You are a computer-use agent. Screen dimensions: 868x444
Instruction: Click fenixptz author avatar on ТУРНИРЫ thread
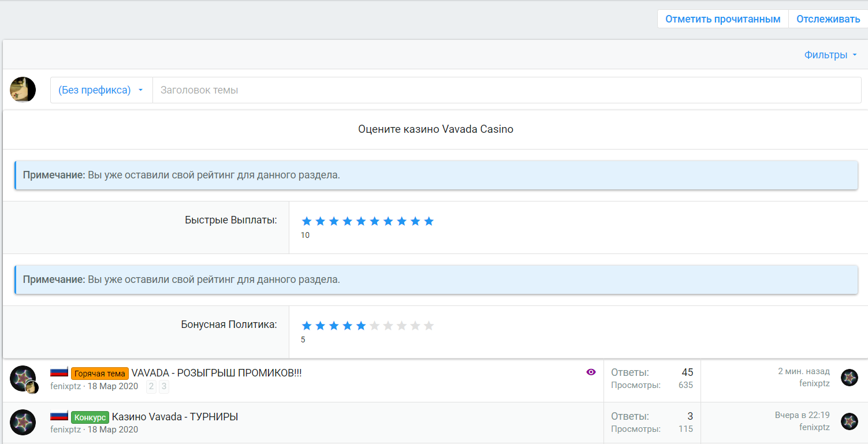pyautogui.click(x=23, y=423)
